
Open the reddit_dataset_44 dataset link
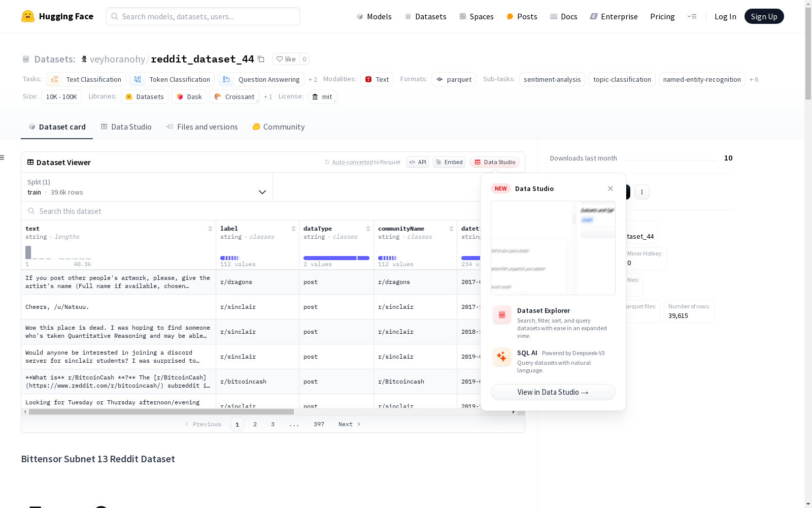202,59
